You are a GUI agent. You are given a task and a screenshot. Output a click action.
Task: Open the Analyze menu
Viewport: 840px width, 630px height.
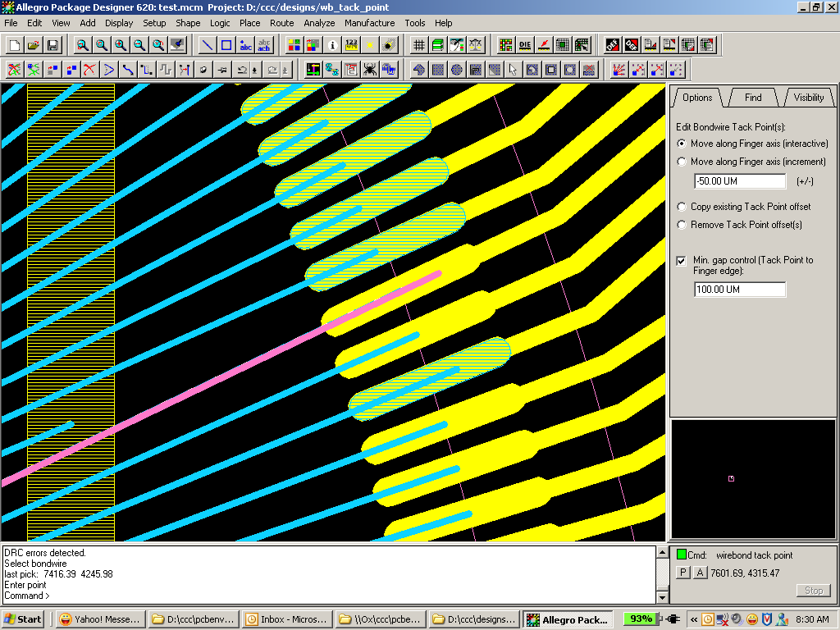tap(319, 23)
